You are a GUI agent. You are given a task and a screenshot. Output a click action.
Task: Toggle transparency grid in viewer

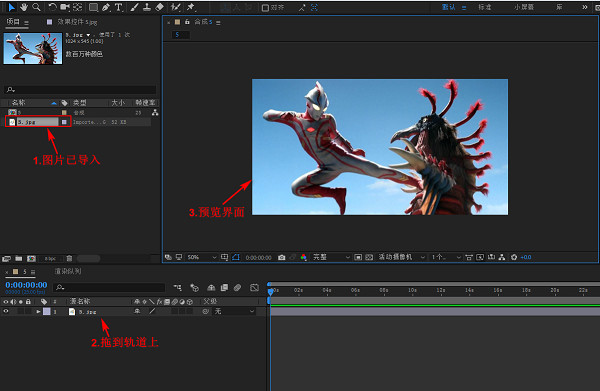[x=369, y=257]
